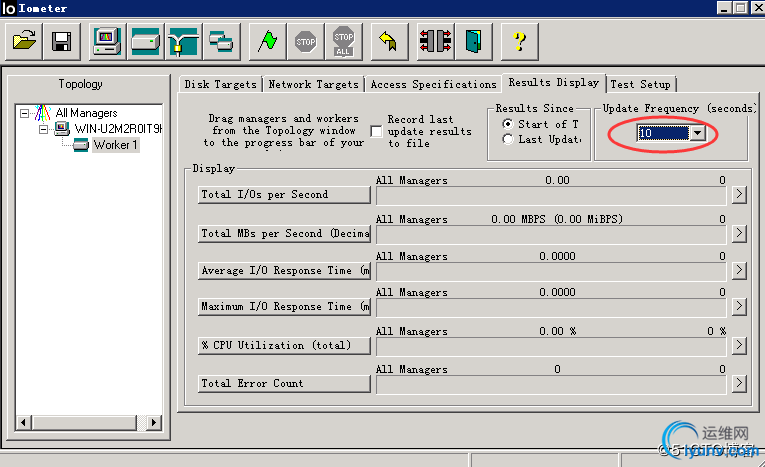Stop the current test
Viewport: 765px width, 467px height.
(x=305, y=41)
